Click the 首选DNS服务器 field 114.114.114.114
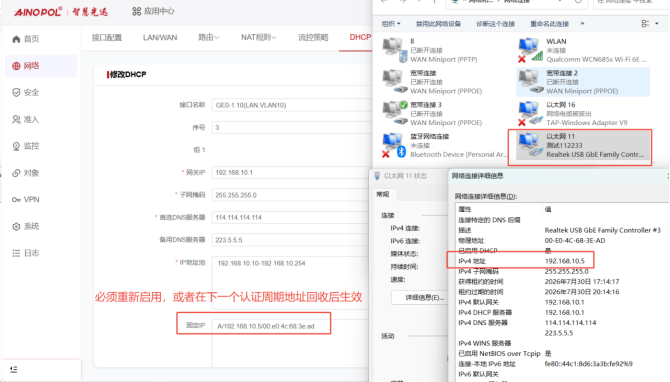The image size is (670, 382). [x=292, y=217]
